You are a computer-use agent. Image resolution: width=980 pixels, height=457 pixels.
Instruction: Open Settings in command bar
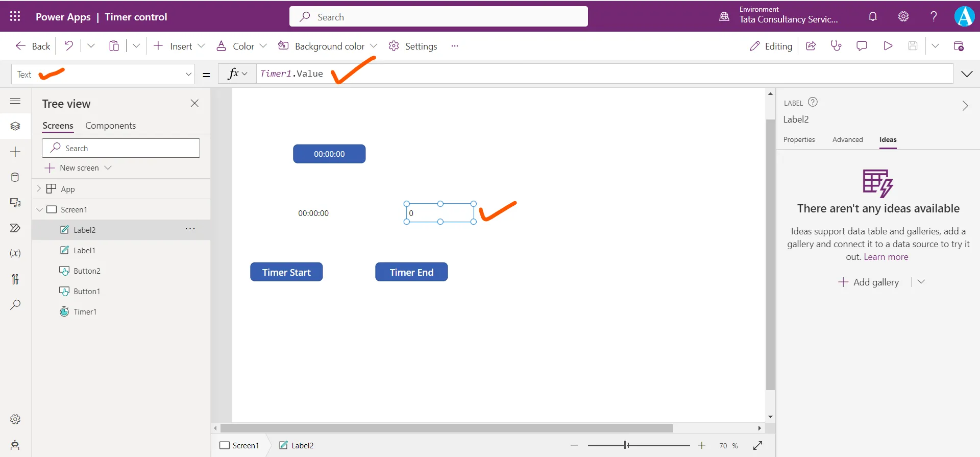point(413,46)
